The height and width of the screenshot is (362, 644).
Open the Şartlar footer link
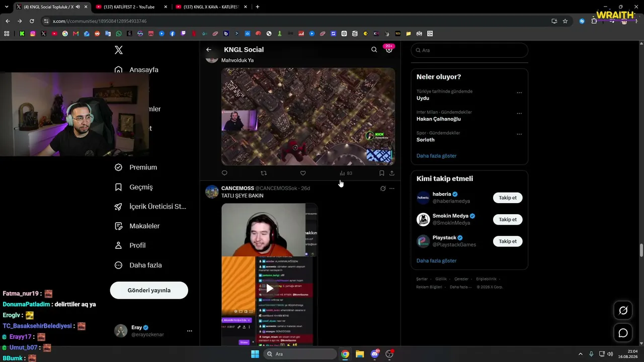click(x=422, y=279)
